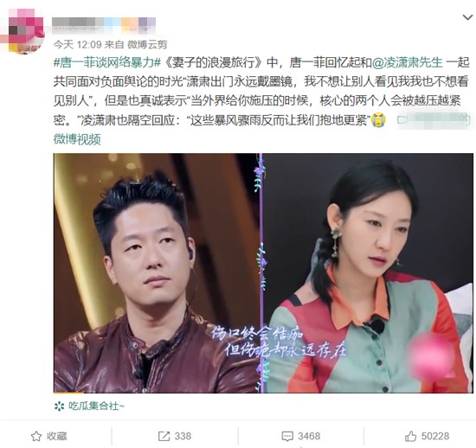Viewport: 476px width, 448px height.
Task: Click the 今天 12:09 timestamp
Action: click(77, 45)
